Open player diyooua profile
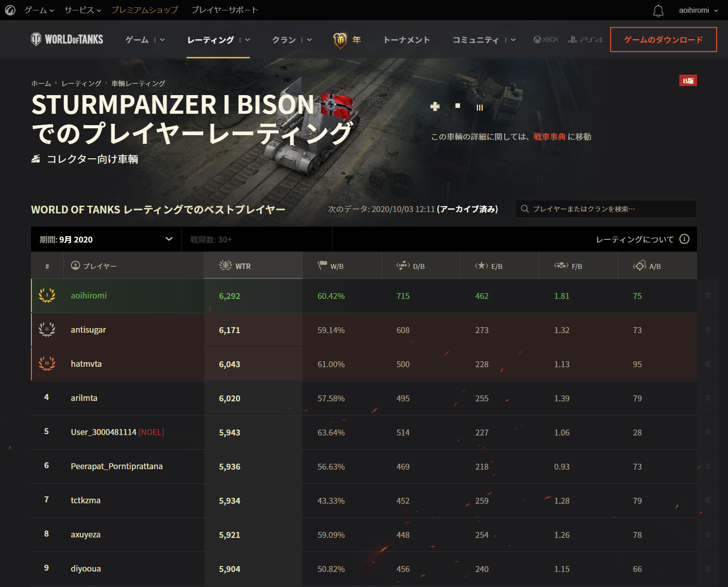The height and width of the screenshot is (587, 728). (x=86, y=568)
